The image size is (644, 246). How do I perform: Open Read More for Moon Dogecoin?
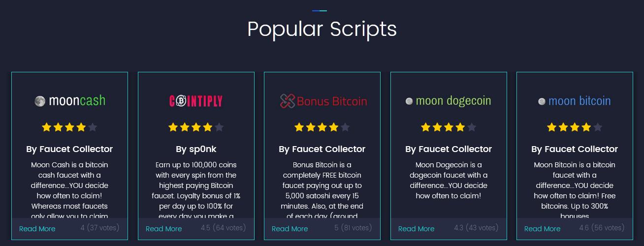coord(417,229)
